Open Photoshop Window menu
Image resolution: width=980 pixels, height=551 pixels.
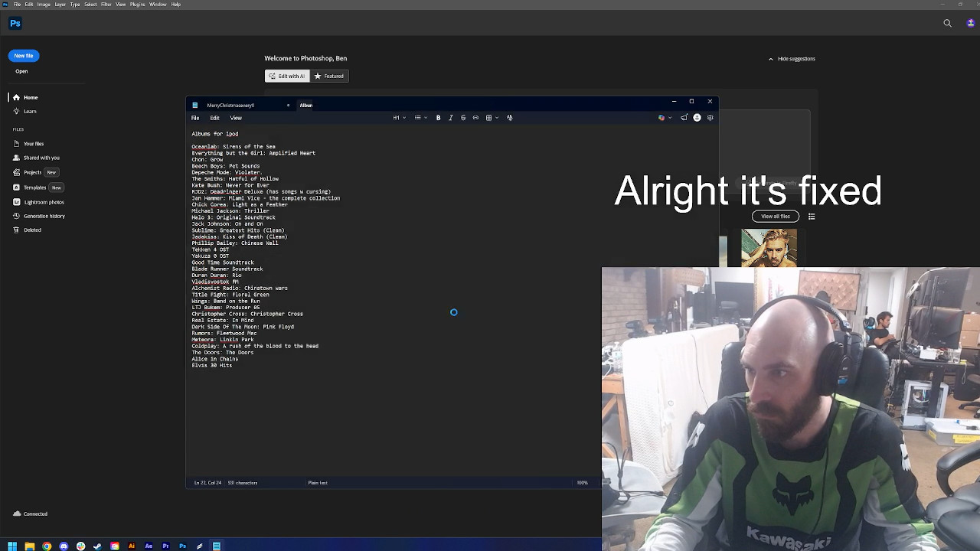pos(158,5)
